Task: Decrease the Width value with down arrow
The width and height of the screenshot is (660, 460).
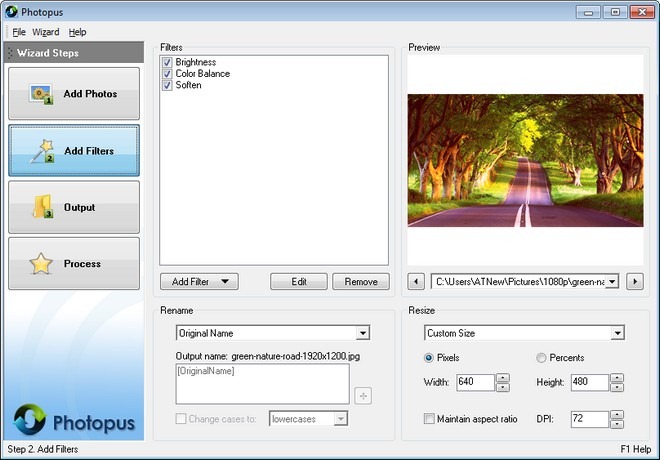Action: tap(503, 387)
